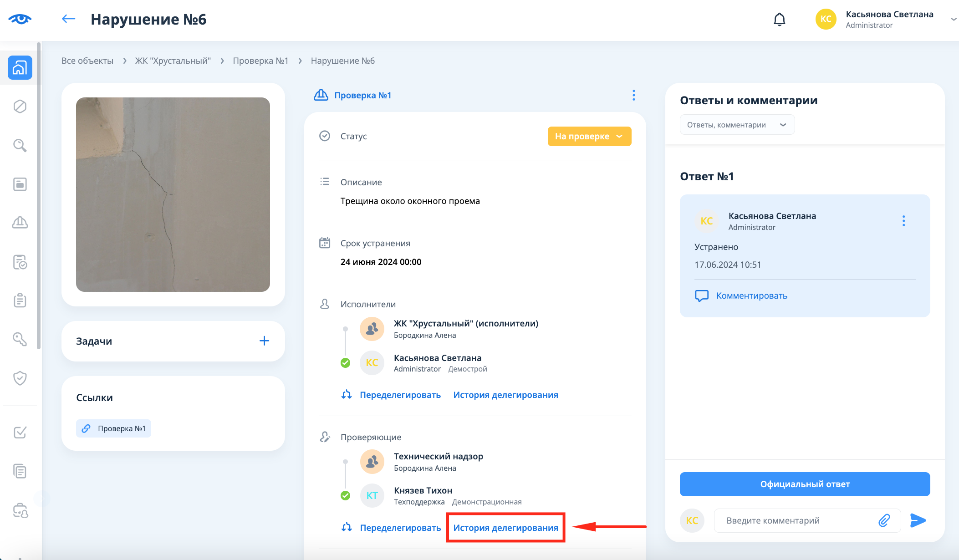Go to the ЖК "Хрустальный" breadcrumb

(x=173, y=61)
